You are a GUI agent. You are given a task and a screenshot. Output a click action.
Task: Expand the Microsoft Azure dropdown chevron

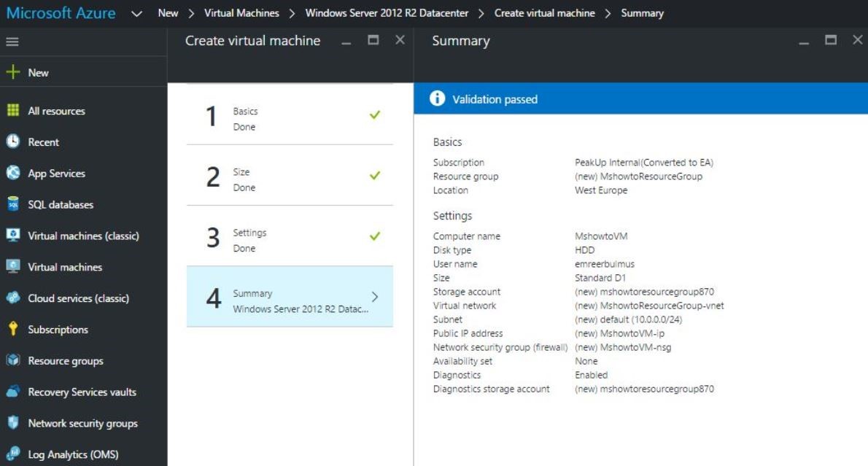136,13
